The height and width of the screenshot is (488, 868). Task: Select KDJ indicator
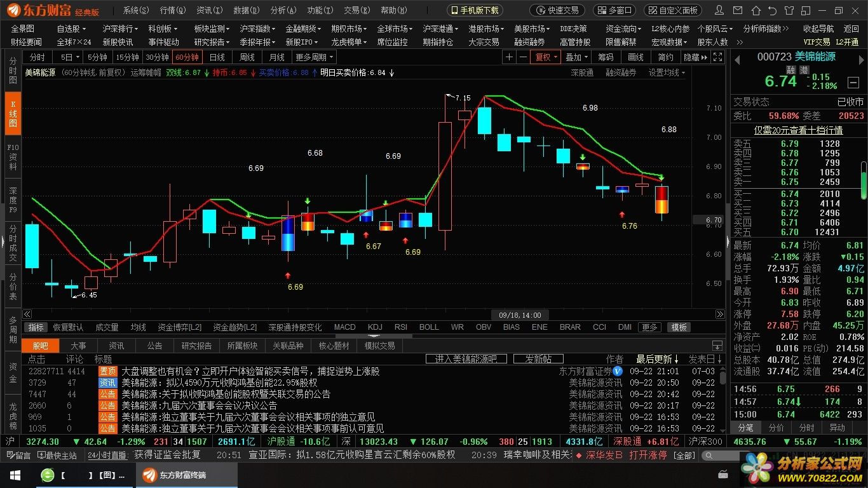pyautogui.click(x=375, y=327)
